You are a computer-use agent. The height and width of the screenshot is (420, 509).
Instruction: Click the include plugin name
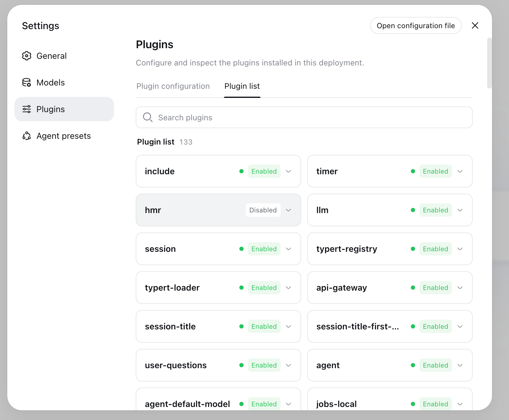coord(160,171)
